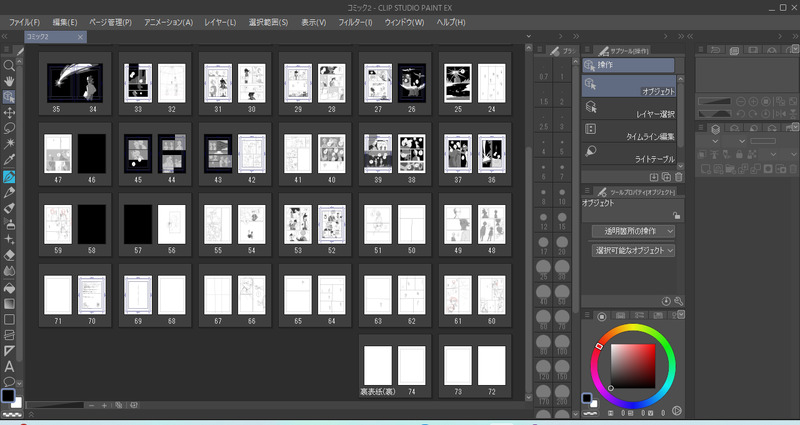Screen dimensions: 800x425
Task: Open the 編集(E) menu
Action: click(65, 22)
